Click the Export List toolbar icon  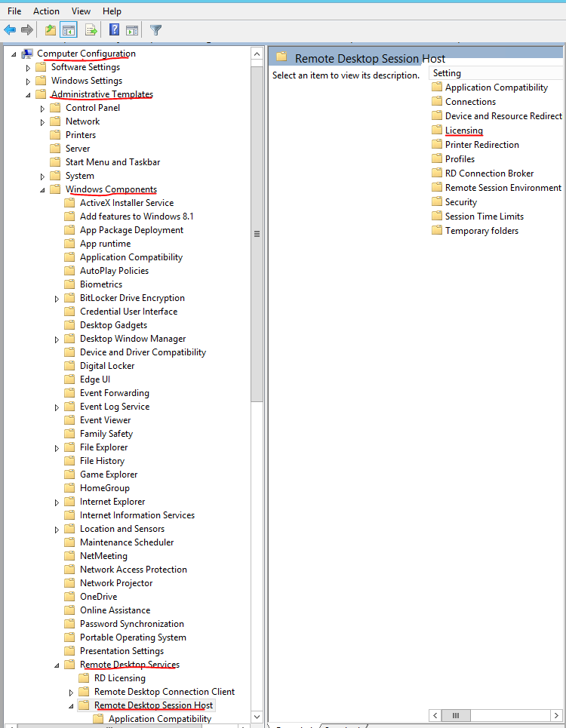click(x=91, y=30)
